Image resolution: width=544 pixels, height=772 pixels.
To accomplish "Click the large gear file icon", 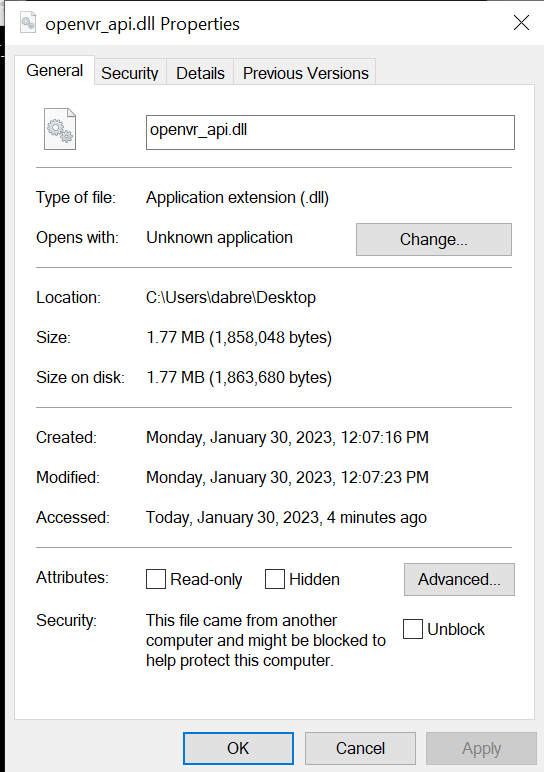I will coord(60,129).
